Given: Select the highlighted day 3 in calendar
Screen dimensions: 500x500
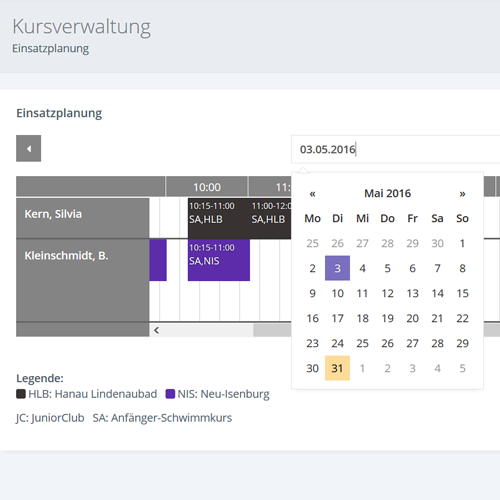Looking at the screenshot, I should (337, 268).
